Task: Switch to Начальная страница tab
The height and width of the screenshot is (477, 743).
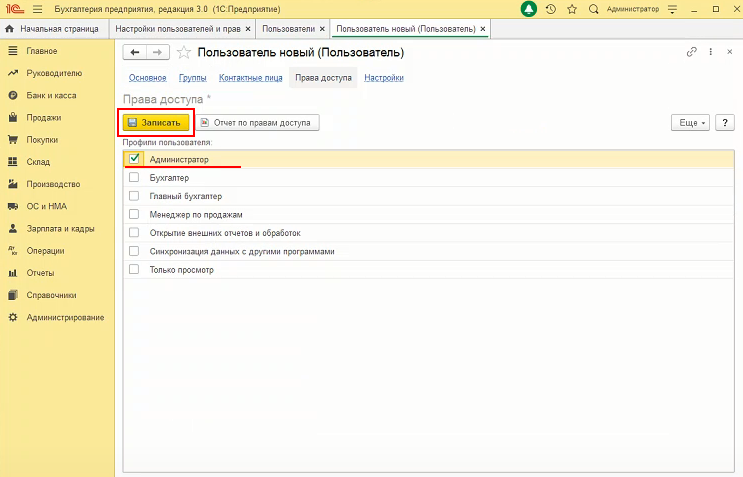Action: (53, 29)
